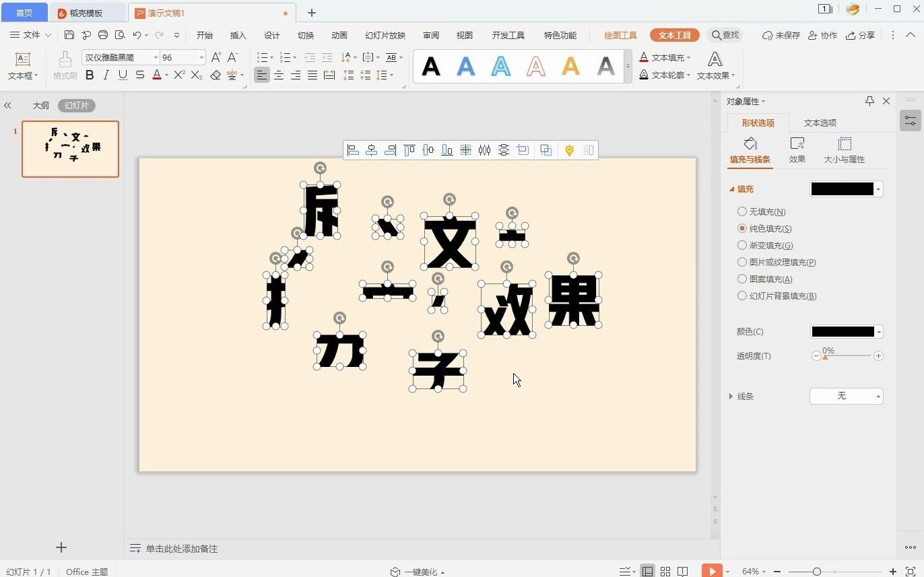
Task: Switch to Text Options tab
Action: point(820,123)
